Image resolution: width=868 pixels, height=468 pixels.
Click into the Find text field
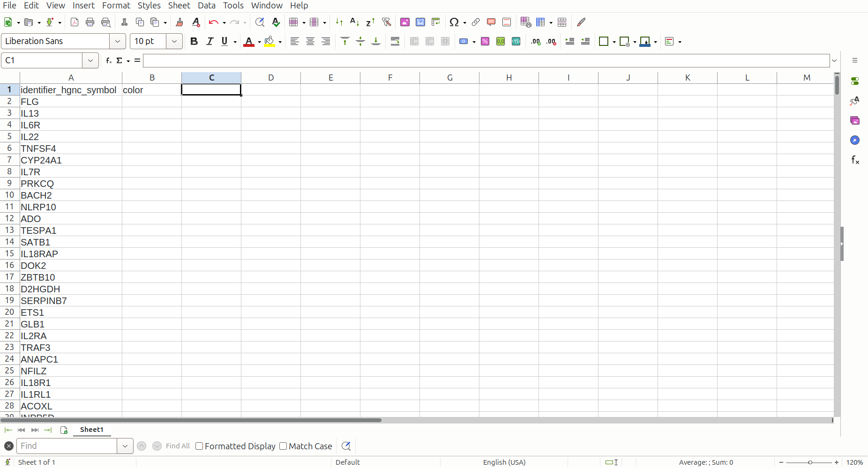point(67,446)
